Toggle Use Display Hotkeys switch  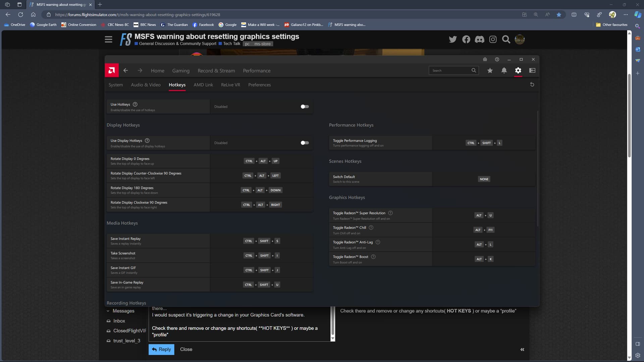point(305,143)
